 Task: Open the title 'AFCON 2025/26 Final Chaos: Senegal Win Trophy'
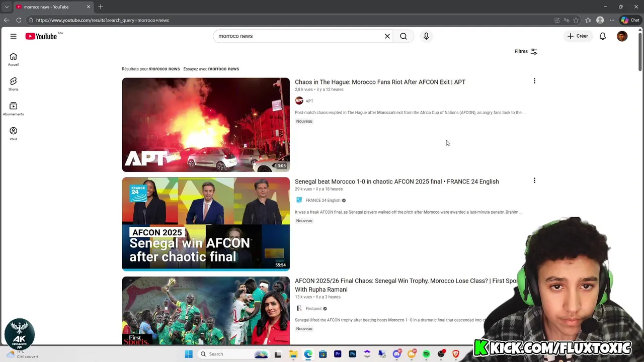pos(407,285)
